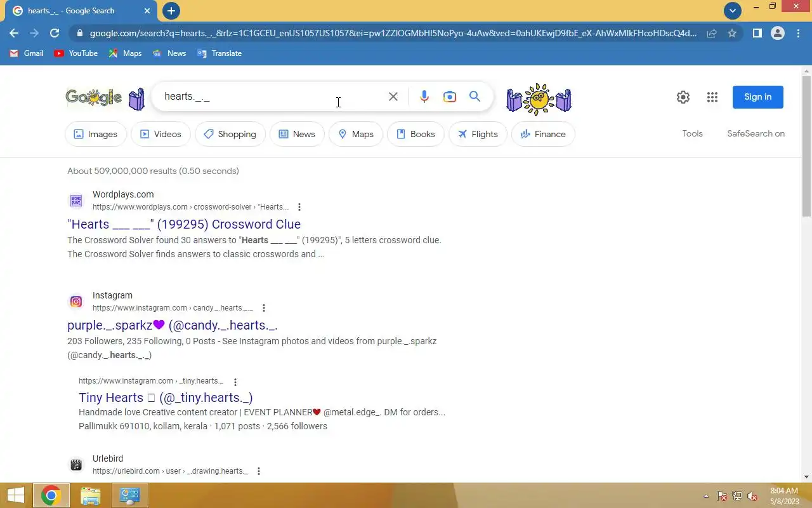Filter results by News

[297, 134]
